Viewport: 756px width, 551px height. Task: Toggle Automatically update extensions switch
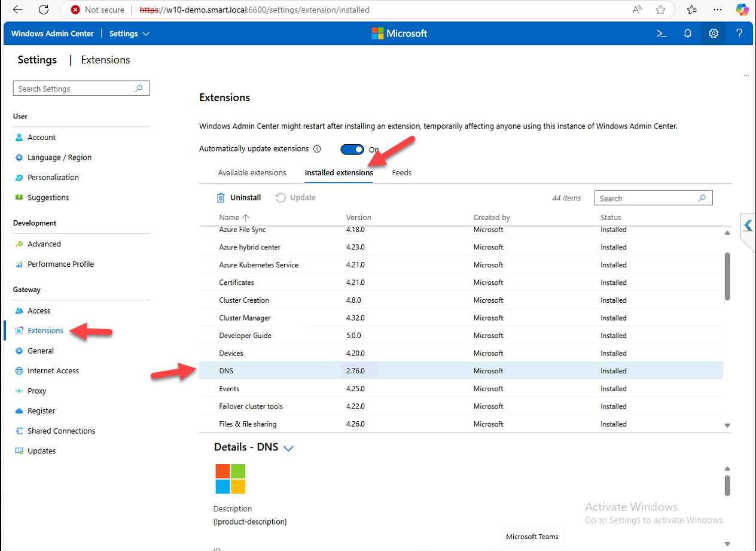point(352,149)
